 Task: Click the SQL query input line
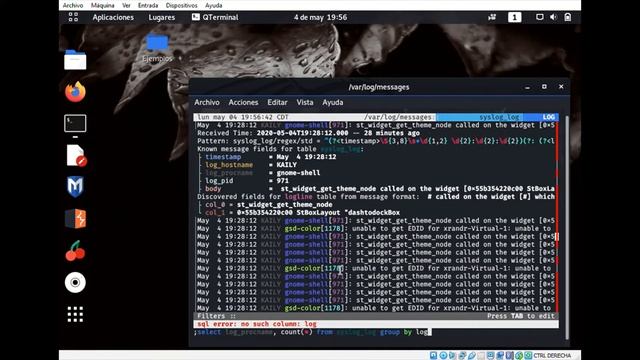pyautogui.click(x=376, y=332)
